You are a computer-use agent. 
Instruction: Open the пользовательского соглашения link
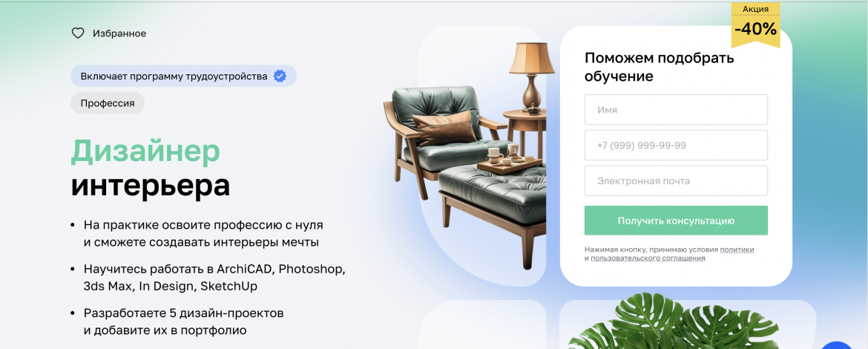tap(648, 258)
